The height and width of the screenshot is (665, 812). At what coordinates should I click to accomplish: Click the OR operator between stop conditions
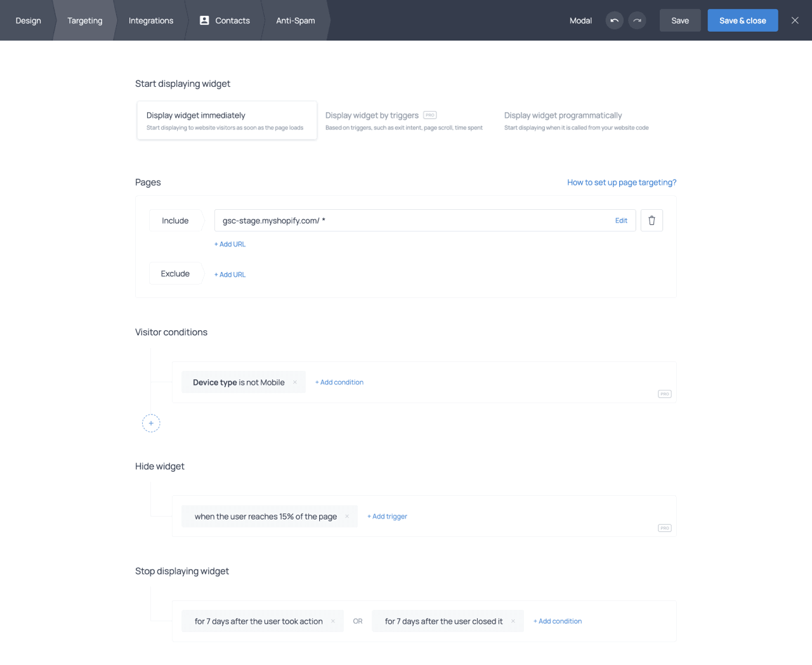coord(358,621)
